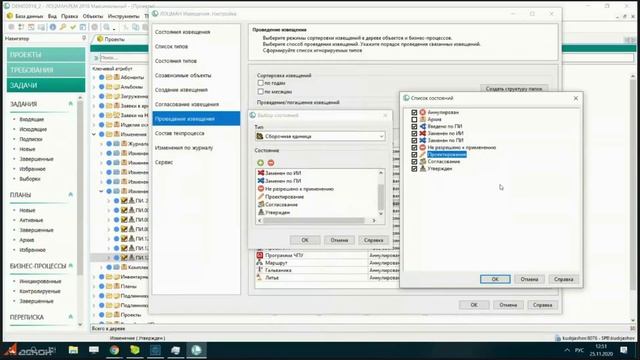The height and width of the screenshot is (360, 640).
Task: Click the Сборочная единица type icon
Action: click(x=260, y=136)
